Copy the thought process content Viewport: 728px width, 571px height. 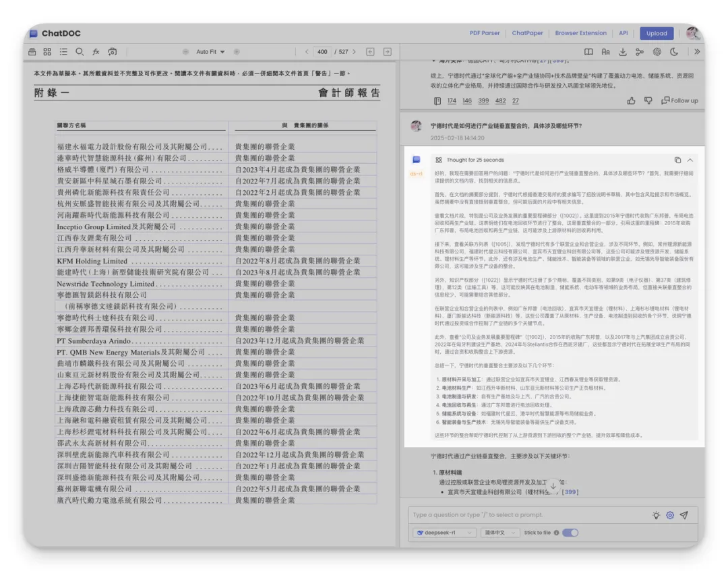pos(677,160)
